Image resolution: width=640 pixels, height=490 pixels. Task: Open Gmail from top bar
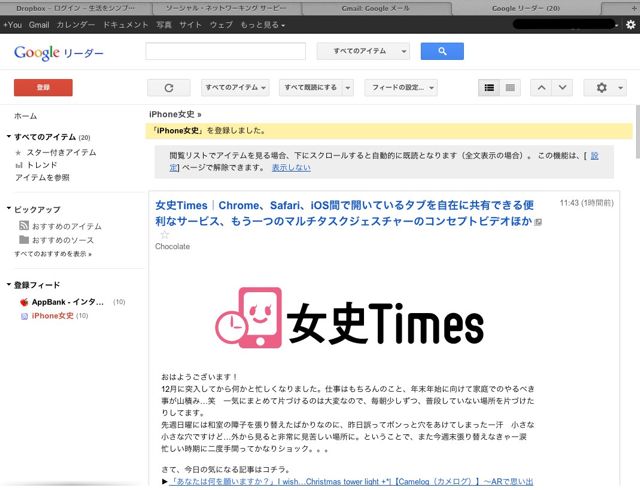click(x=39, y=25)
